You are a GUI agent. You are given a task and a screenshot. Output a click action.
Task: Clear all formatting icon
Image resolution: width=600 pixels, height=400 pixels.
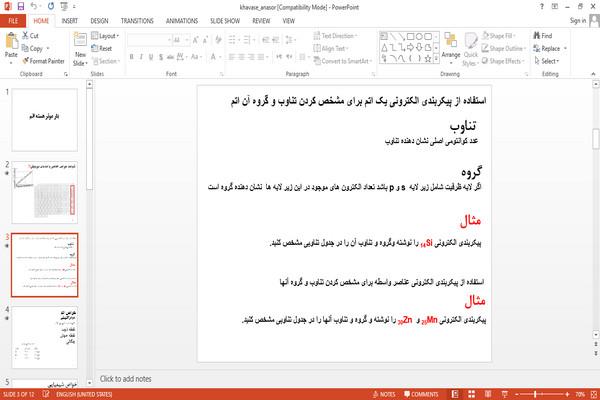coord(218,40)
